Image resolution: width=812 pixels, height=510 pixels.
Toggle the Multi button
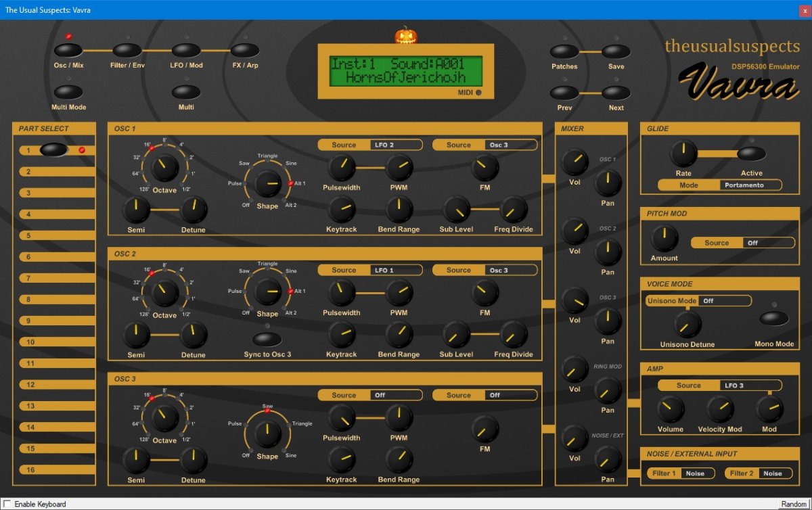pyautogui.click(x=186, y=92)
